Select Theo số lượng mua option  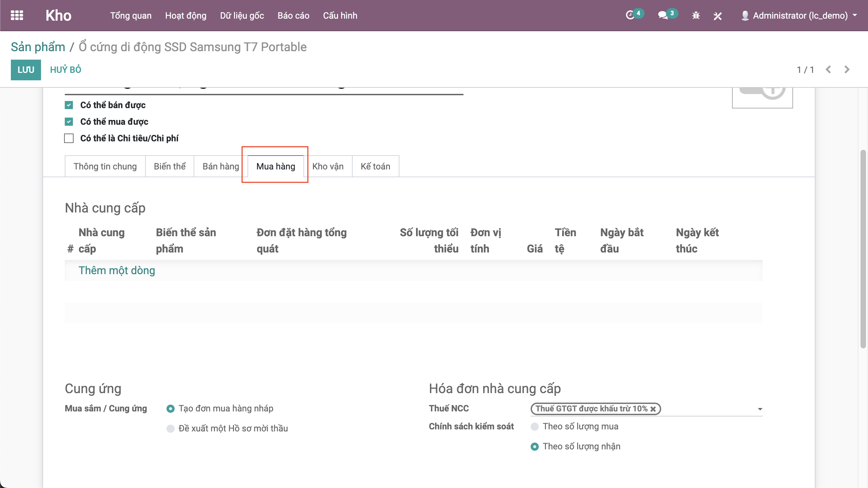click(535, 427)
